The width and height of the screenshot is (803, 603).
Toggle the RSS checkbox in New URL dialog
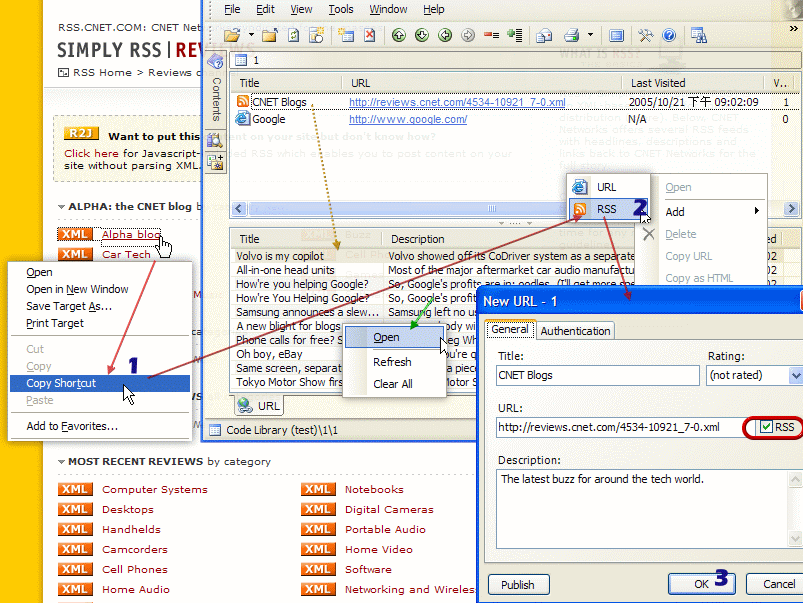point(766,427)
